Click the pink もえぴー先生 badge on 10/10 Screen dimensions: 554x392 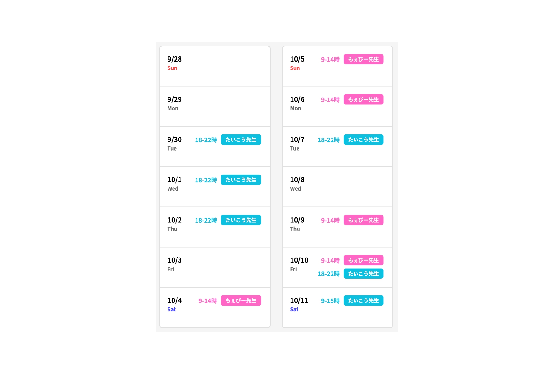pos(363,260)
